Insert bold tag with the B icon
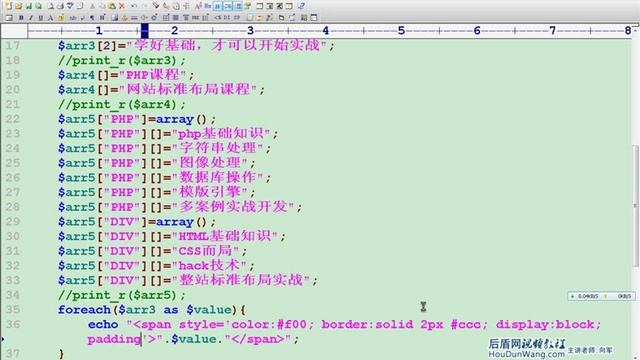 21,18
